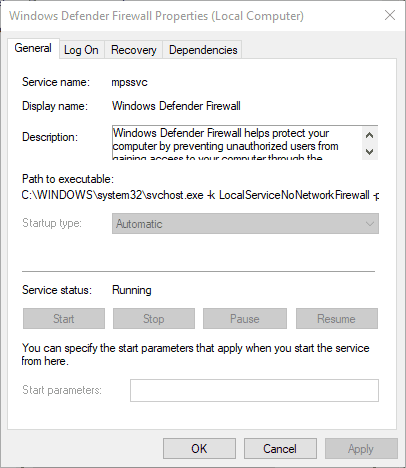Image resolution: width=406 pixels, height=468 pixels.
Task: Click the disabled Stop service button
Action: click(x=154, y=319)
